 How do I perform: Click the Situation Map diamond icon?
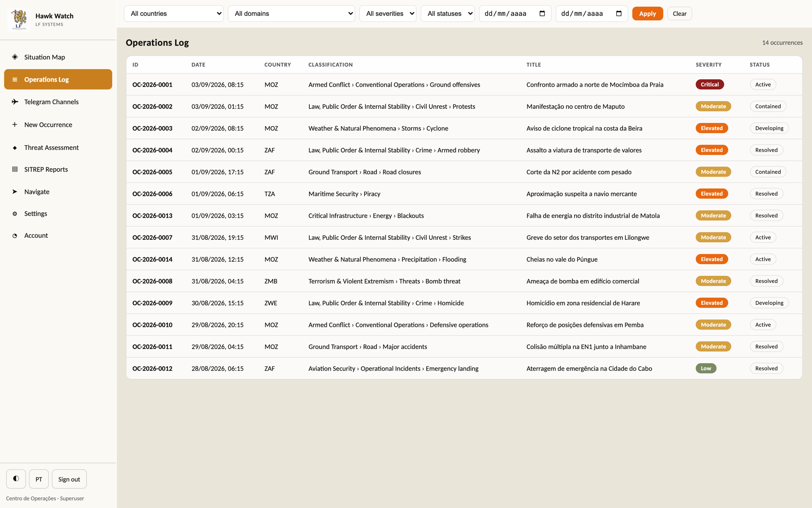[x=15, y=57]
